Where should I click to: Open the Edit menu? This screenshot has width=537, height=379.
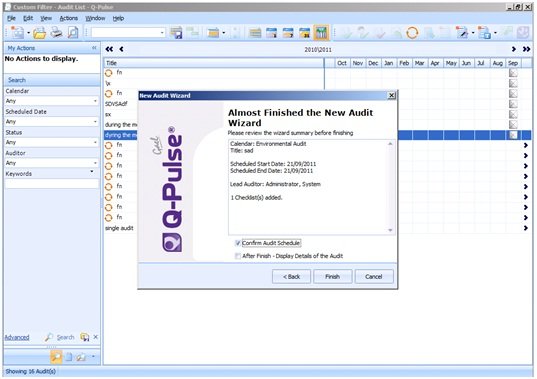(28, 18)
